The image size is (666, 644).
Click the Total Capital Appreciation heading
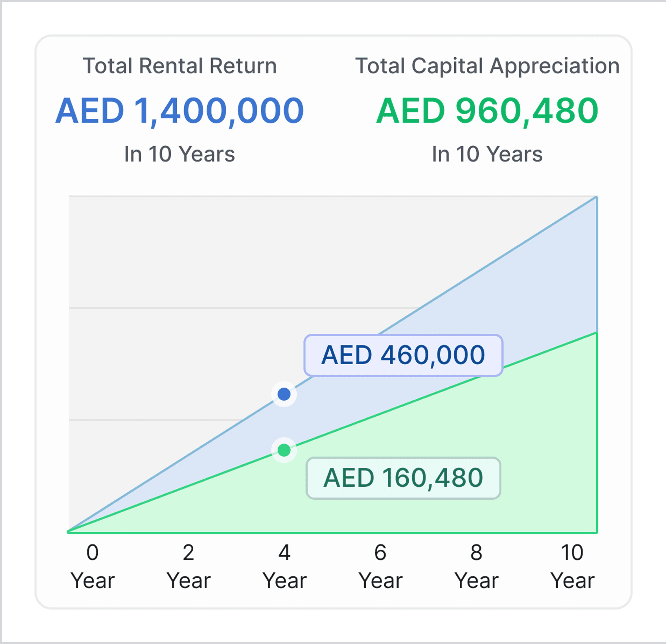[x=487, y=66]
